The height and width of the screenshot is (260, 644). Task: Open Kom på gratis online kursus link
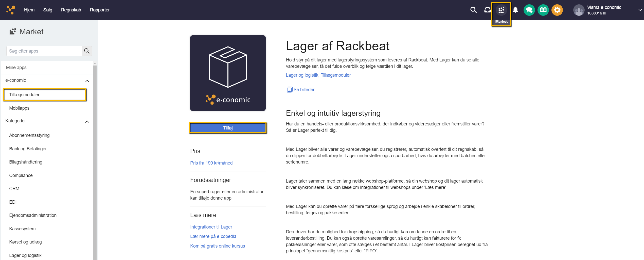point(218,246)
